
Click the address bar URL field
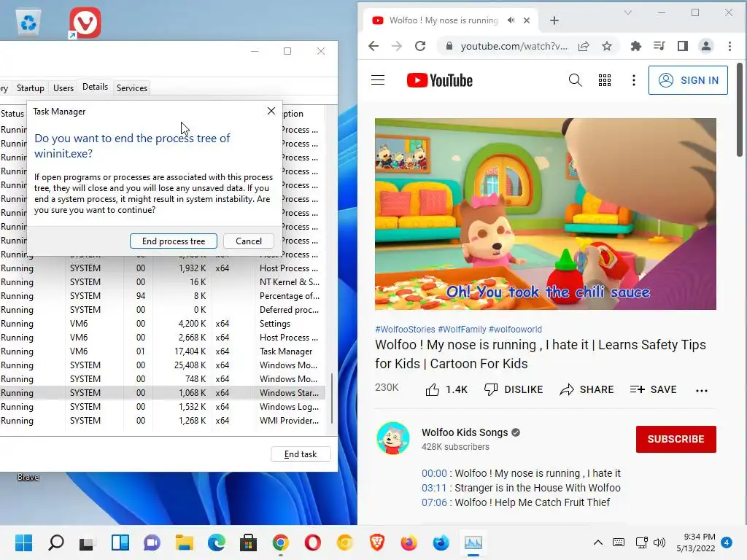click(514, 46)
